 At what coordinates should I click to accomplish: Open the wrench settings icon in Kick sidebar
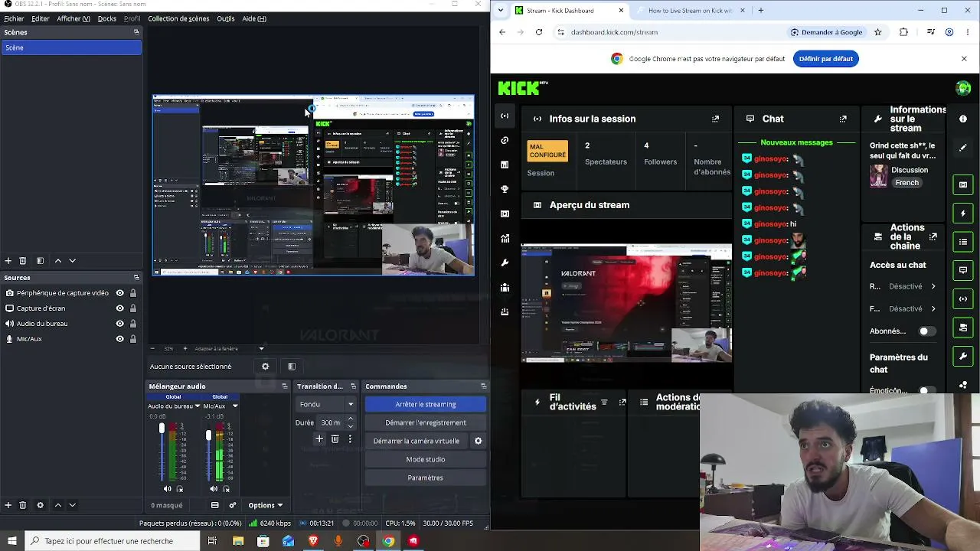click(505, 263)
